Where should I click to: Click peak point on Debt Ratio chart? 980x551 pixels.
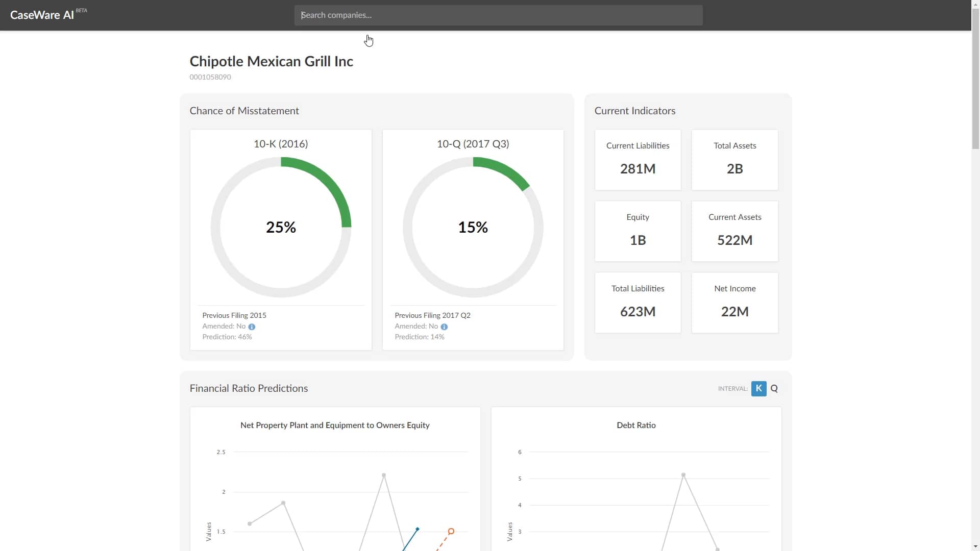(683, 475)
